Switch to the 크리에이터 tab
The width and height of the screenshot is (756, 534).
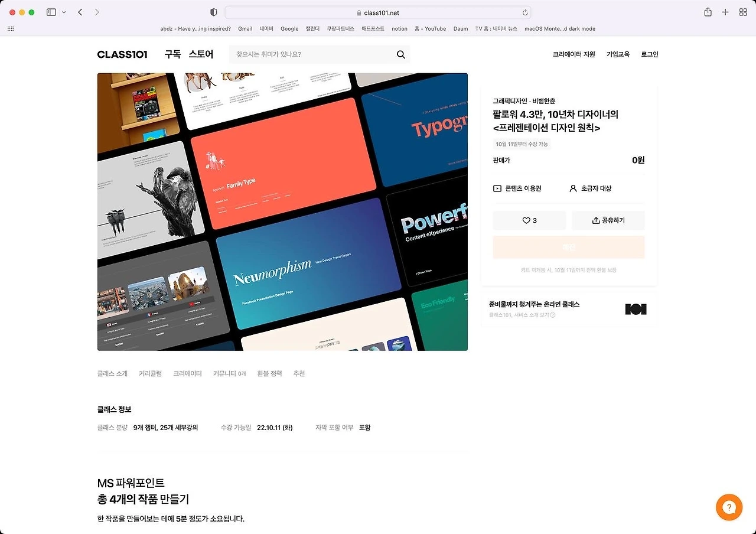(x=187, y=374)
